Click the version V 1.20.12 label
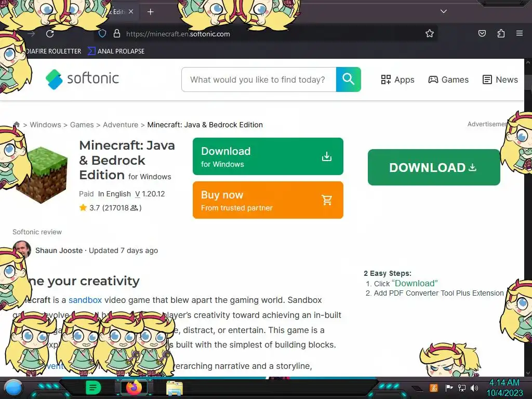Image resolution: width=532 pixels, height=399 pixels. (x=150, y=194)
